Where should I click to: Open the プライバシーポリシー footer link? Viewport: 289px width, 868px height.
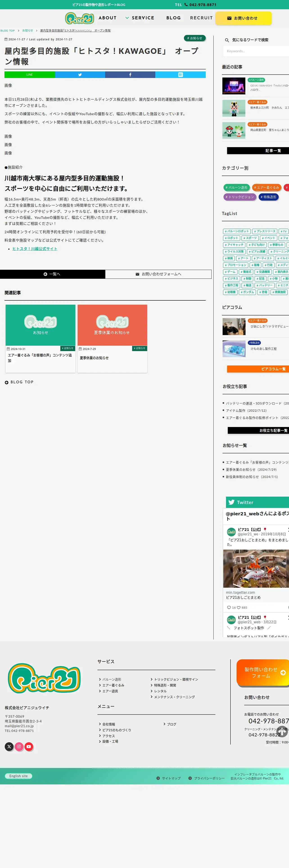point(209,778)
